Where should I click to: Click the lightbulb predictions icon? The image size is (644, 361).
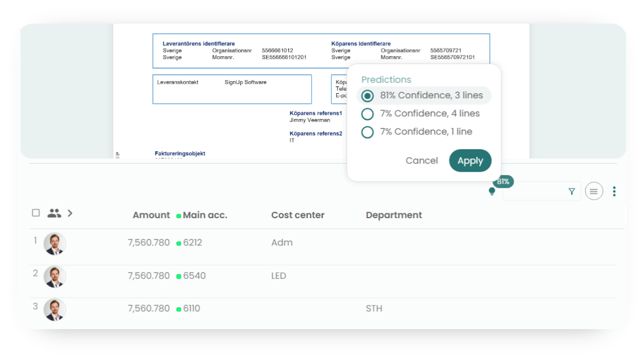pos(492,192)
